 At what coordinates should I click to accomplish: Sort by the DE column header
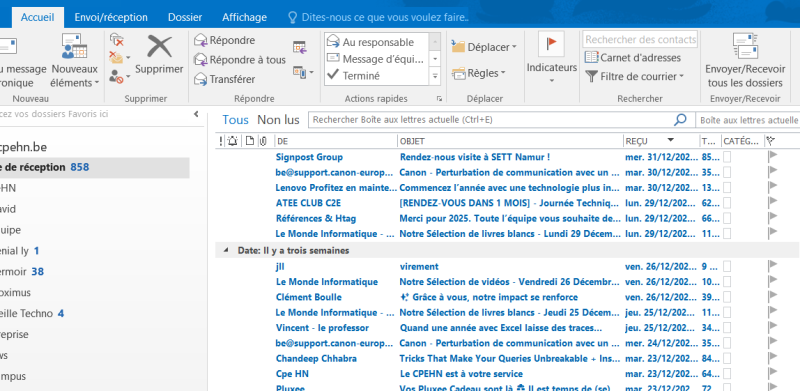pos(336,141)
